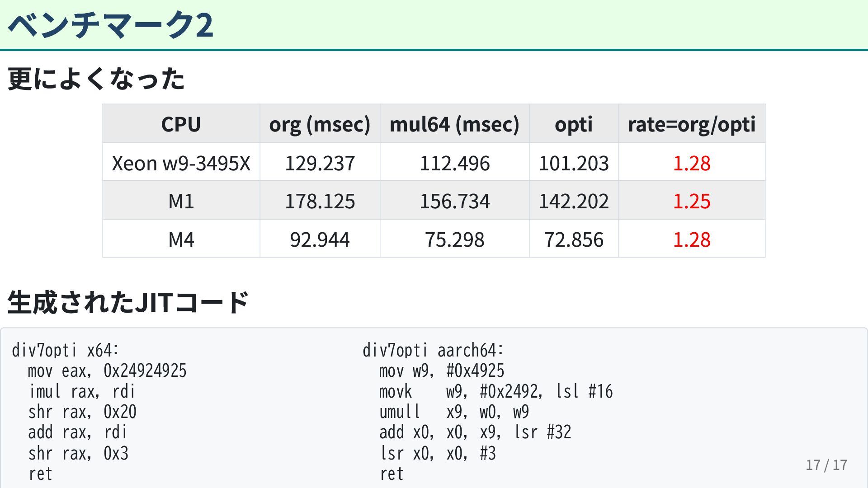
Task: Click the CPU column header
Action: click(x=181, y=124)
